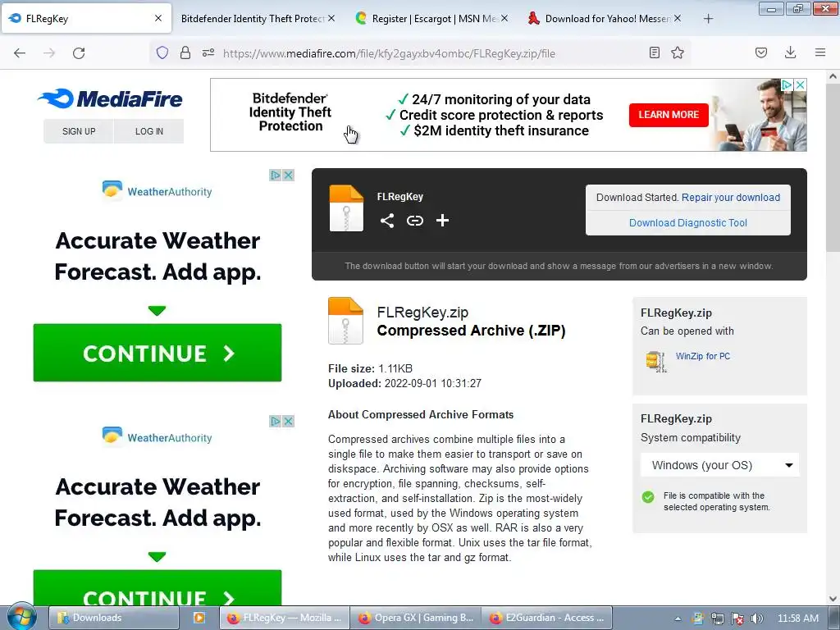Toggle reader view icon

pos(654,52)
